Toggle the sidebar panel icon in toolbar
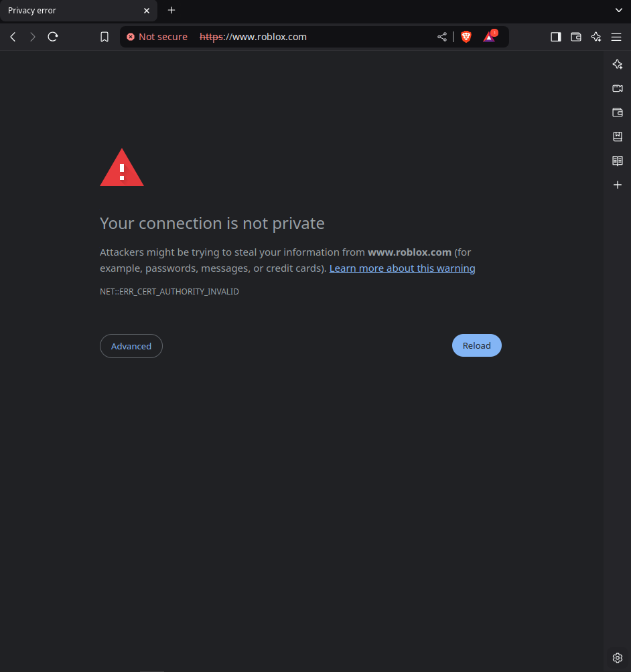 pos(556,37)
